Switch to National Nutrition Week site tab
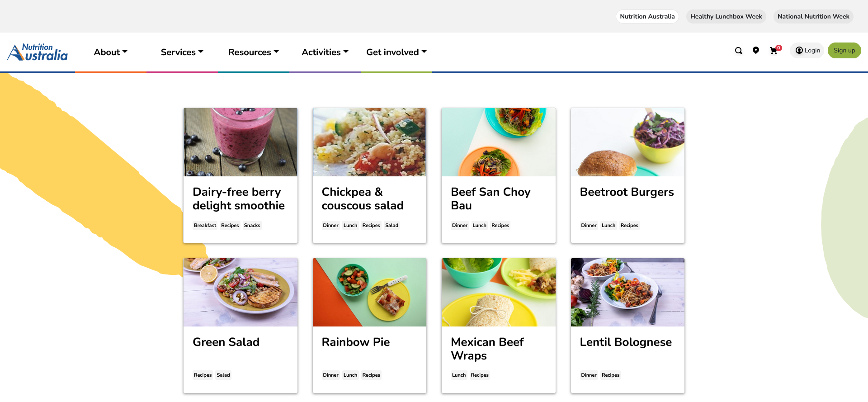Viewport: 868px width, 402px height. pyautogui.click(x=813, y=16)
